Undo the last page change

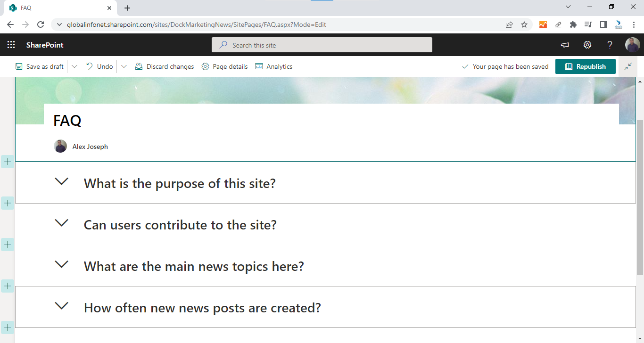(99, 66)
